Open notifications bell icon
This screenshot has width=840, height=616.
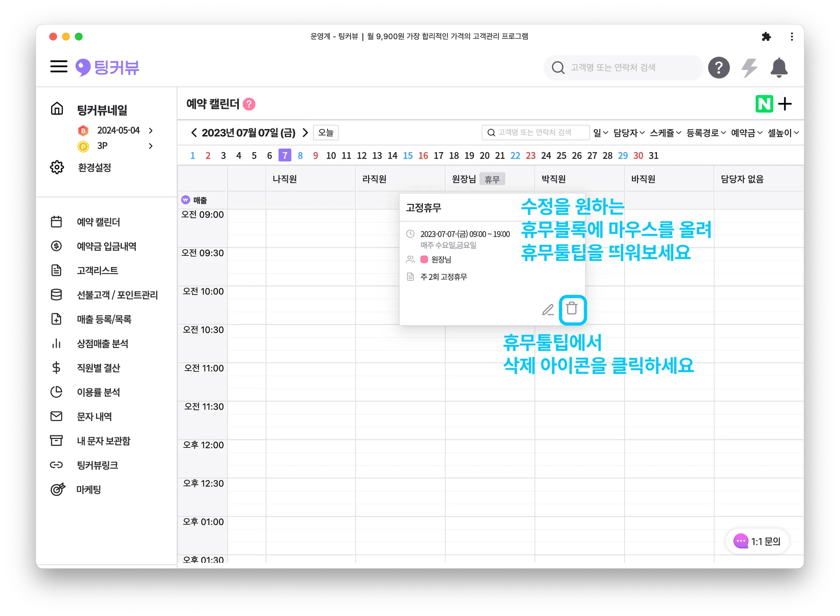pos(778,68)
